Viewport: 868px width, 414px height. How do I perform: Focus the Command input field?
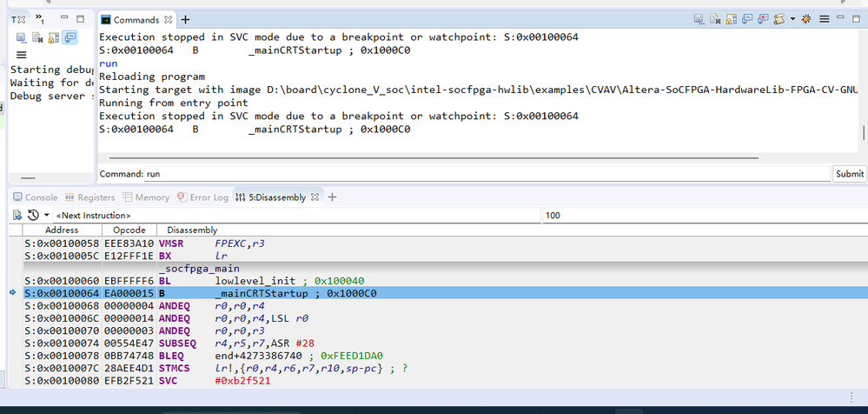(487, 173)
